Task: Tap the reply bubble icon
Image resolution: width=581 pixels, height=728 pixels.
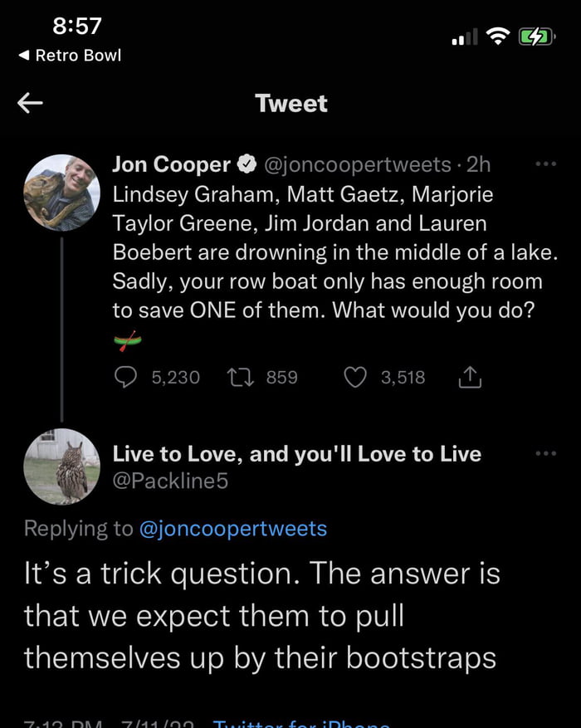Action: tap(125, 378)
